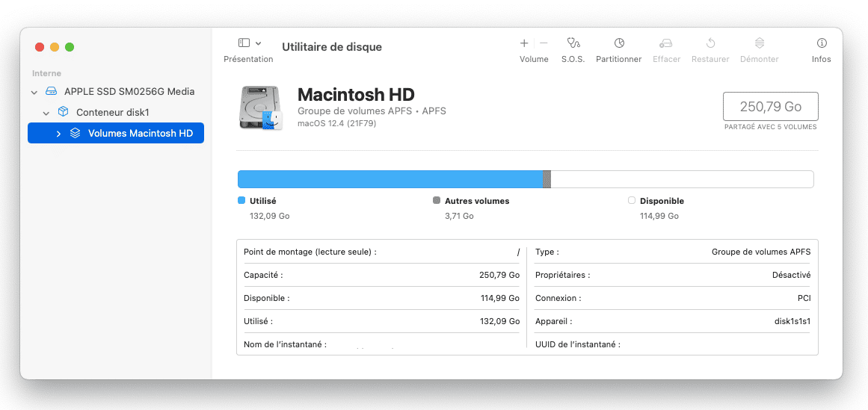Viewport: 868px width, 410px height.
Task: Click 'PARTAGÉ AVEC 5 VOLUMES' caption
Action: [x=770, y=127]
